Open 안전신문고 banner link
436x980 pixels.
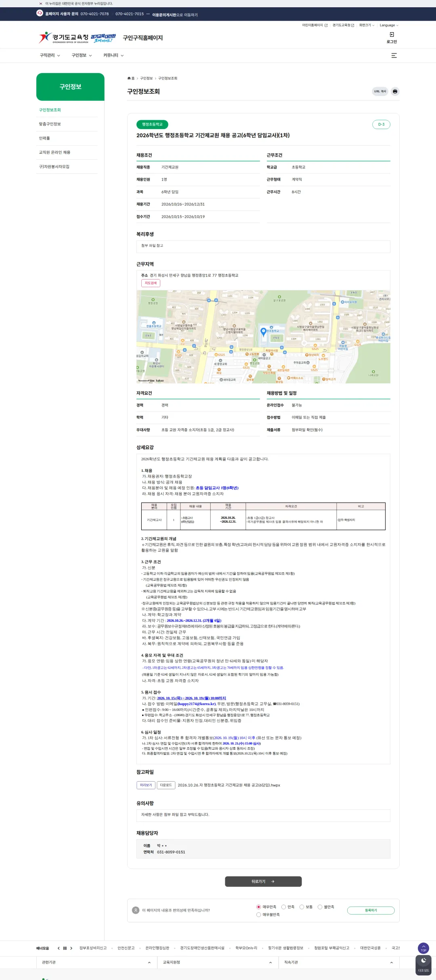[x=126, y=948]
